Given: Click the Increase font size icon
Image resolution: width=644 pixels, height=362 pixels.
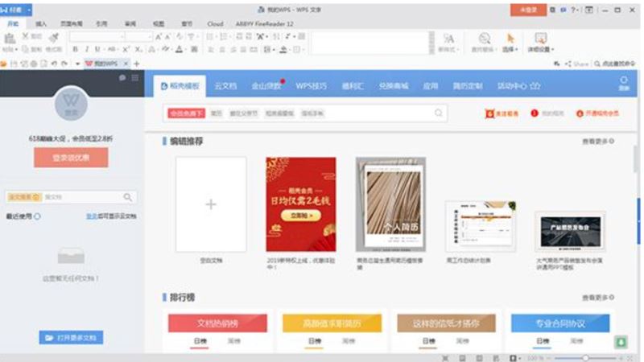Looking at the screenshot, I should pos(159,37).
